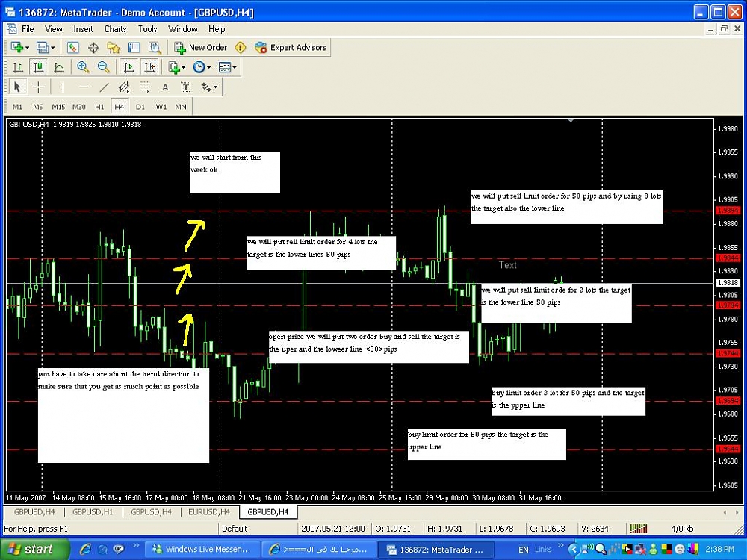The width and height of the screenshot is (747, 560).
Task: Toggle the Terminal panel icon
Action: click(x=134, y=47)
